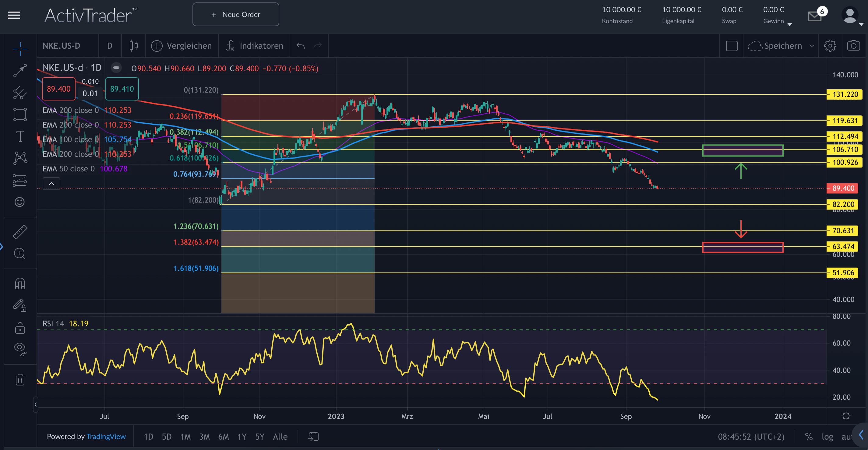The width and height of the screenshot is (868, 450).
Task: Click the trash can to remove drawings
Action: [20, 379]
